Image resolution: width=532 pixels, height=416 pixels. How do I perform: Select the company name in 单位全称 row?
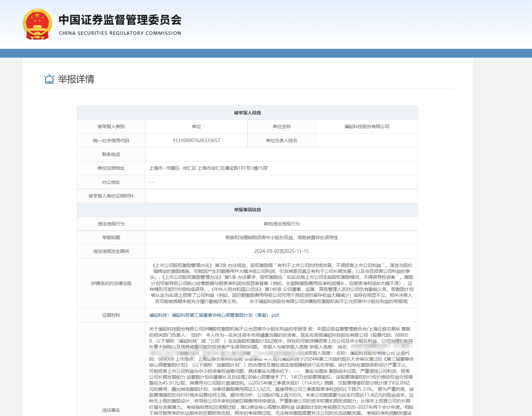click(x=367, y=126)
